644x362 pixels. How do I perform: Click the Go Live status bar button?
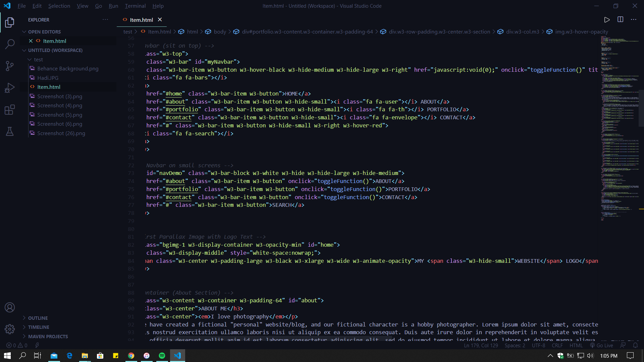(x=601, y=346)
